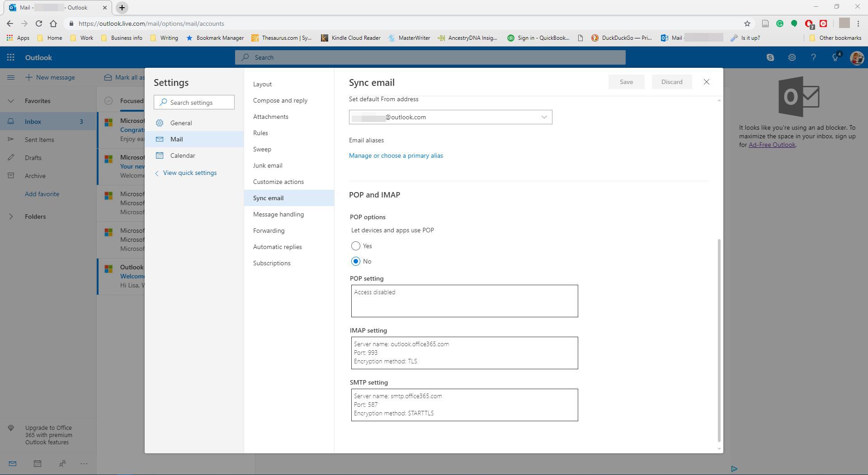Select No for POP access

click(x=356, y=261)
